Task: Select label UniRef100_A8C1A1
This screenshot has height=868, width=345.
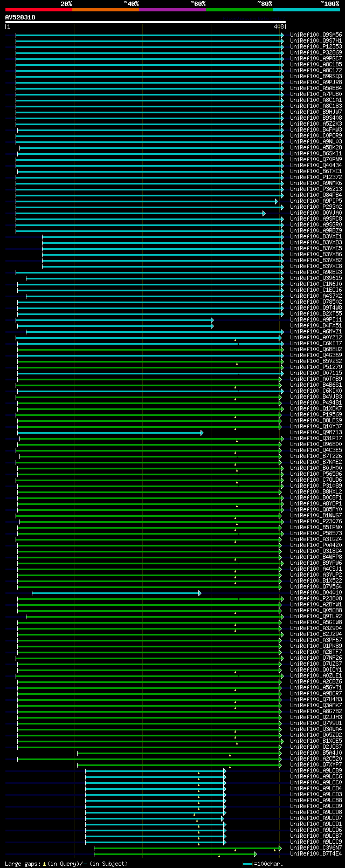Action: [x=316, y=100]
